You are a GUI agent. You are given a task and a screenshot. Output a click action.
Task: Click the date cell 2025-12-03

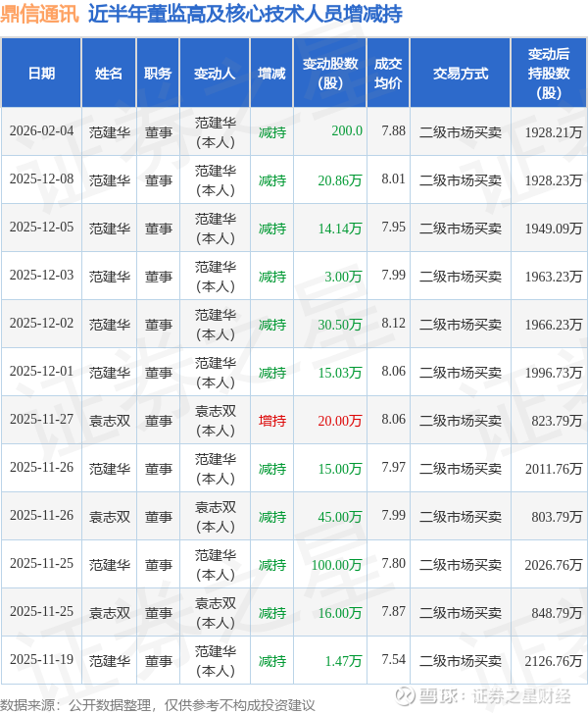pyautogui.click(x=41, y=276)
